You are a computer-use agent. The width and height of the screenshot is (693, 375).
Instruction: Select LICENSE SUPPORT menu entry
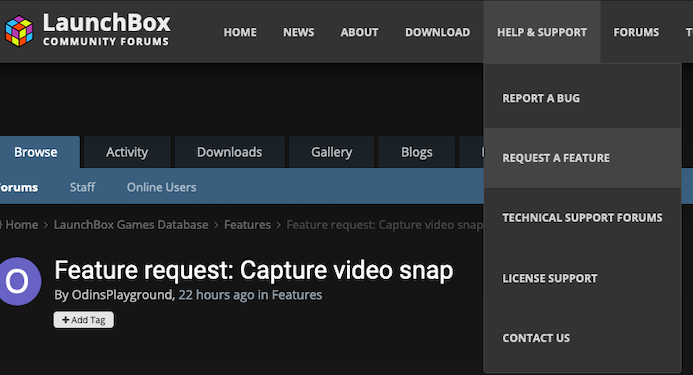[583, 278]
